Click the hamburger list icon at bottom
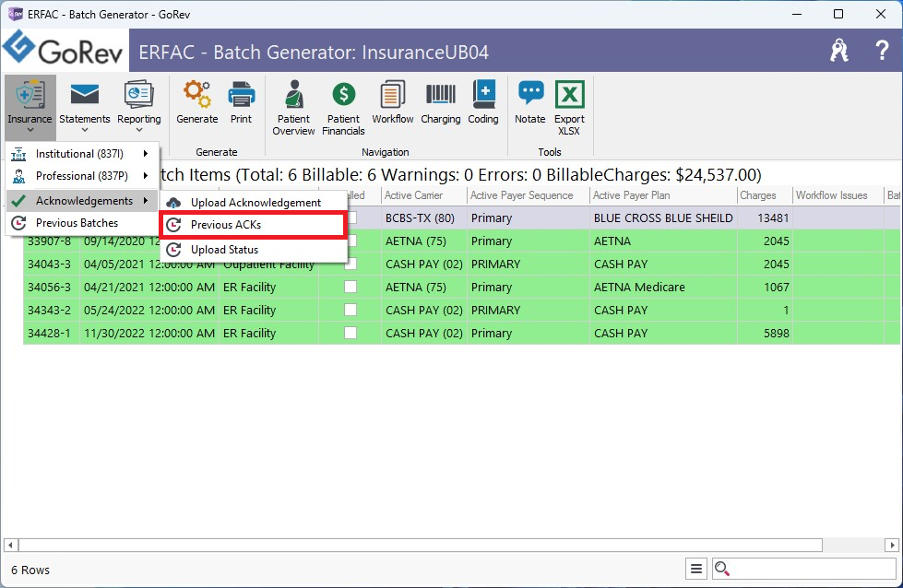The height and width of the screenshot is (588, 903). [x=696, y=569]
